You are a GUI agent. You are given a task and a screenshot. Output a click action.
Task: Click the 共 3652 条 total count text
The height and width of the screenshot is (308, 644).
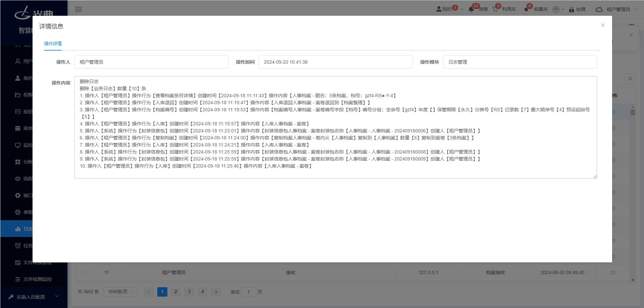pos(88,292)
